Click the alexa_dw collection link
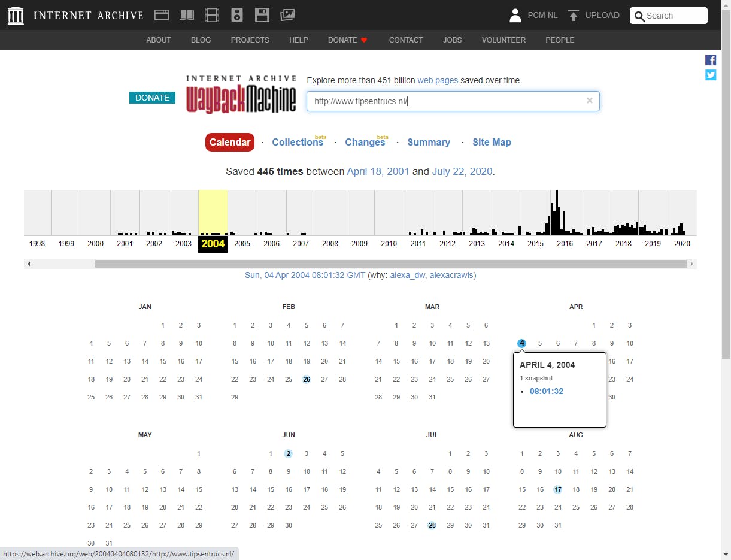Screen dimensions: 731x560 click(407, 275)
